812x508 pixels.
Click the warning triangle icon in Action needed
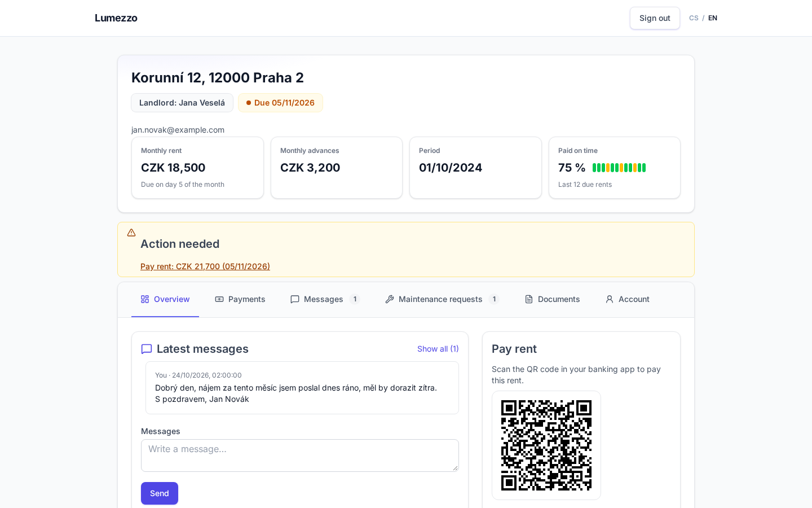pos(131,233)
